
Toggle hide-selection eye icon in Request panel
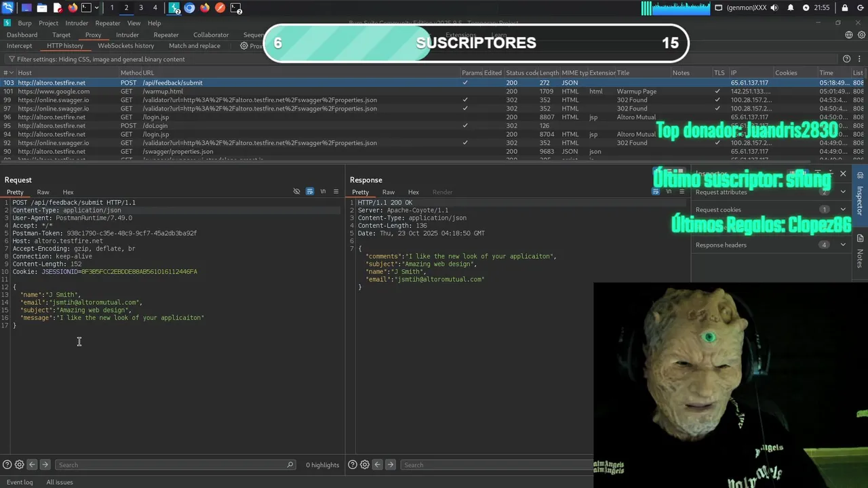pyautogui.click(x=296, y=192)
